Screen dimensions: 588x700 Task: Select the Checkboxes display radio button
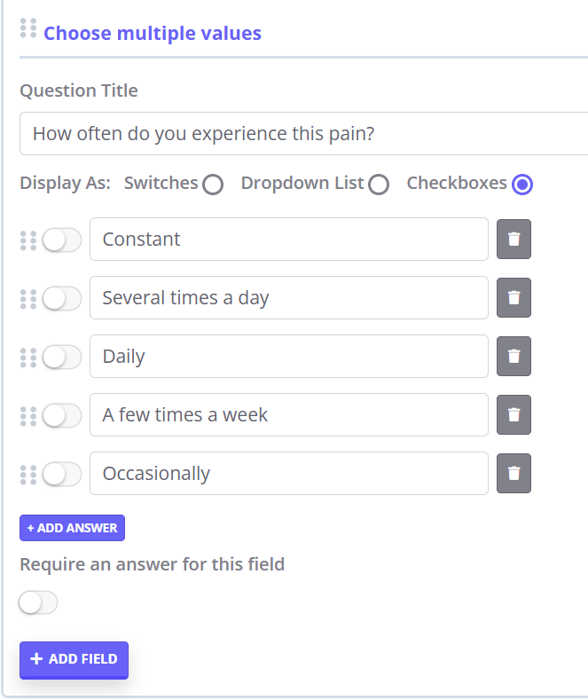[522, 184]
